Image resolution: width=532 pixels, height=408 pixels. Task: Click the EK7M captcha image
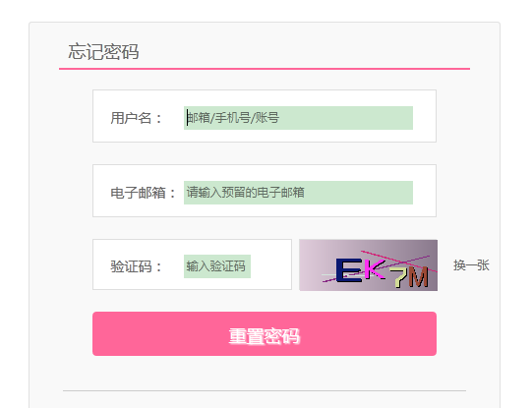(368, 265)
